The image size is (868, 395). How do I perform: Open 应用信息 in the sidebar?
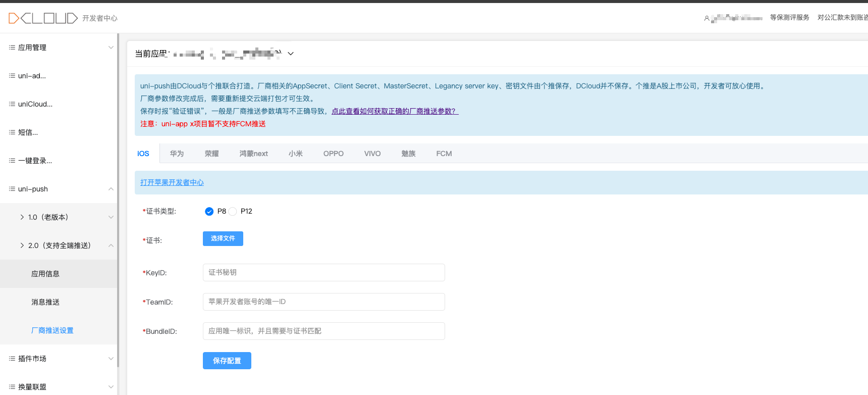(x=59, y=274)
